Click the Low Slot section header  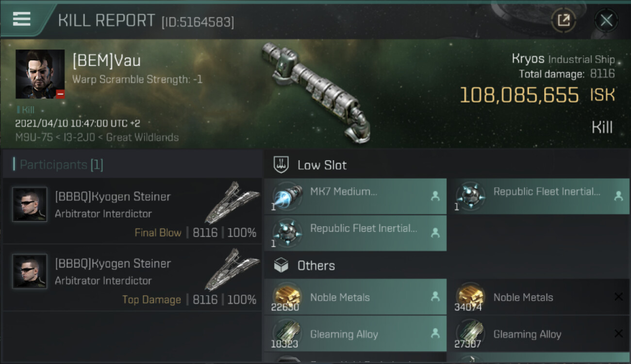pos(322,165)
